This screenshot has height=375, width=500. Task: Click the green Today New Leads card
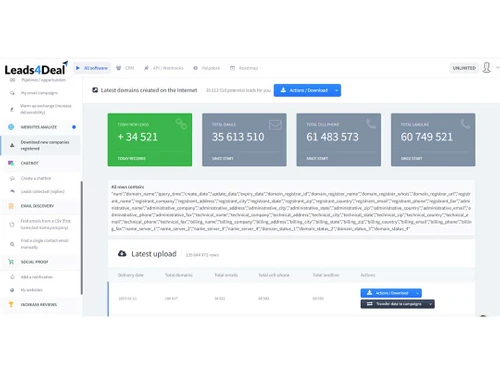click(150, 140)
